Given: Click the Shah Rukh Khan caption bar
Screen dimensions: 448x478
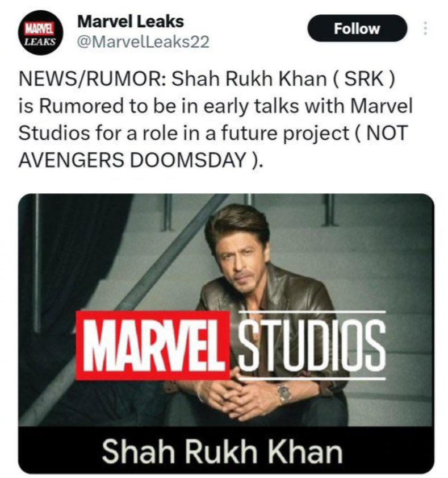Looking at the screenshot, I should [x=226, y=450].
